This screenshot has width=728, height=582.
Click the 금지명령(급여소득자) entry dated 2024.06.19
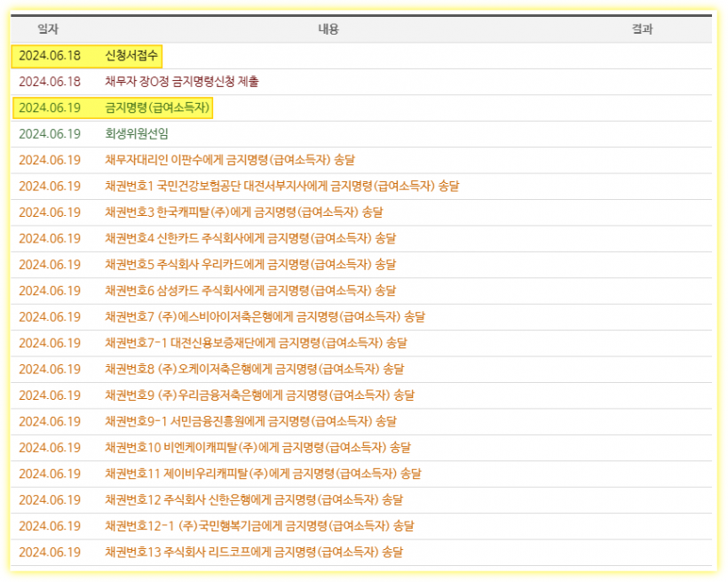coord(157,108)
